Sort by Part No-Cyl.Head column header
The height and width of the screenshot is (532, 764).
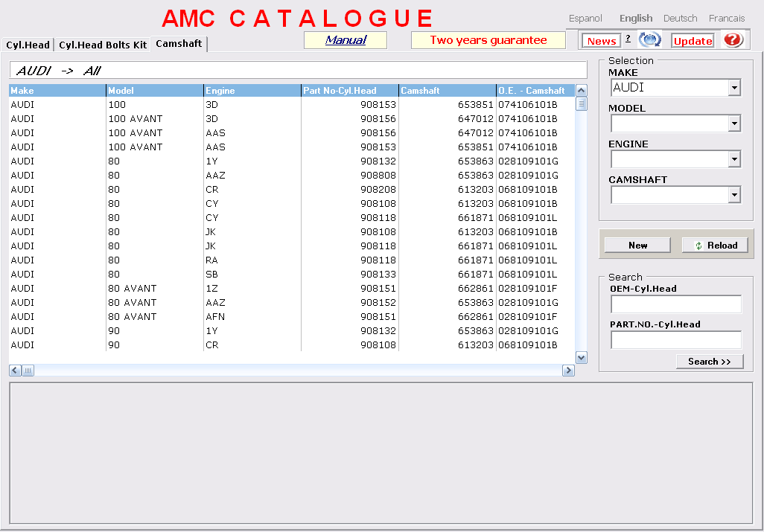pos(350,91)
